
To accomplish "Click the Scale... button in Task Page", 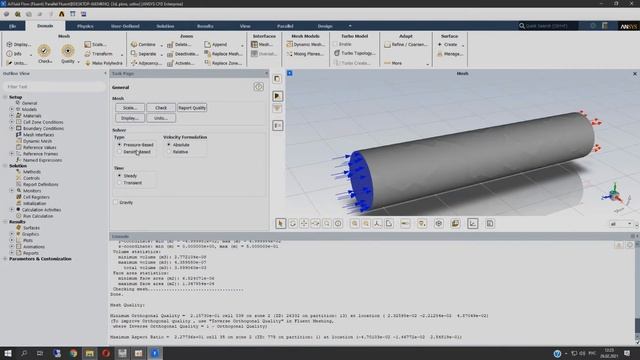I will [130, 108].
